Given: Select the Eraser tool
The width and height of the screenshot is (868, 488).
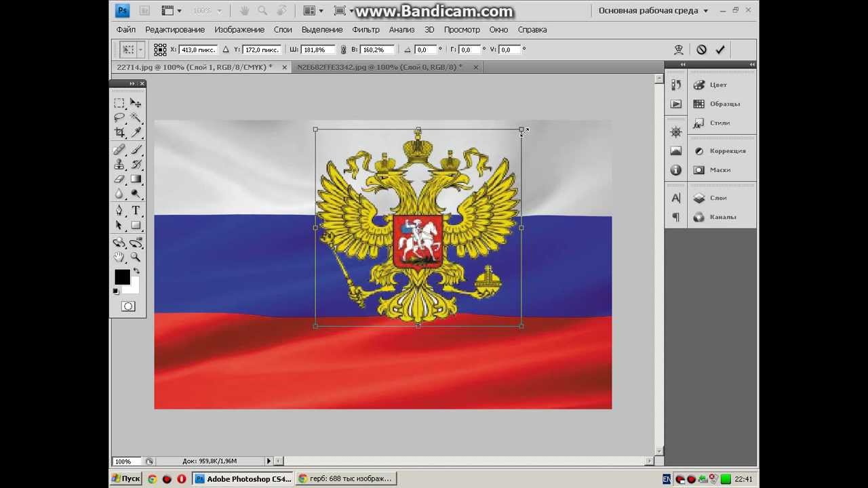Looking at the screenshot, I should pyautogui.click(x=119, y=180).
